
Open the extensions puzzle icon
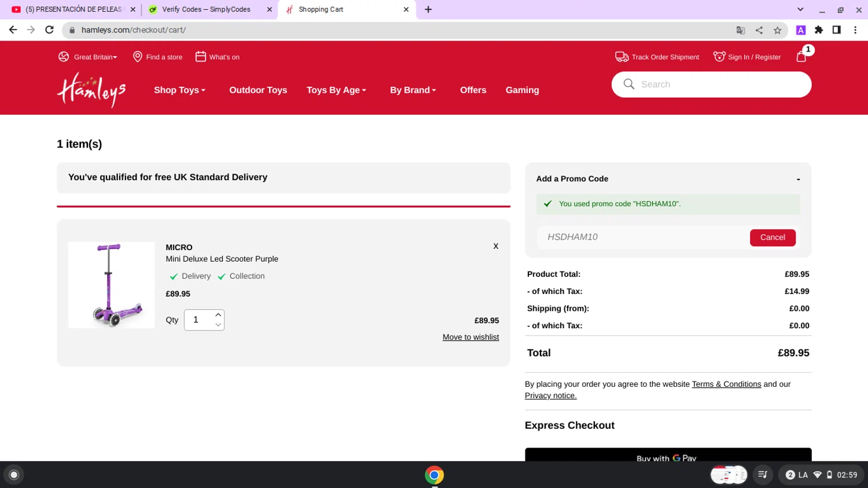coord(819,30)
